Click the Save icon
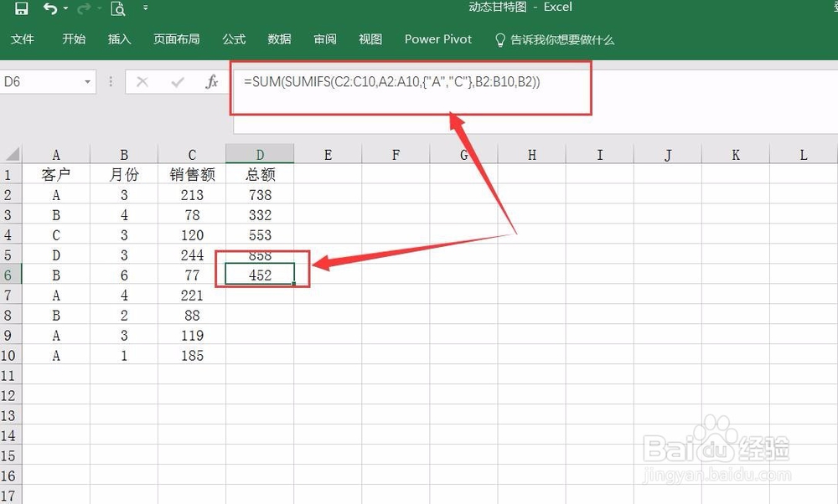 coord(21,7)
